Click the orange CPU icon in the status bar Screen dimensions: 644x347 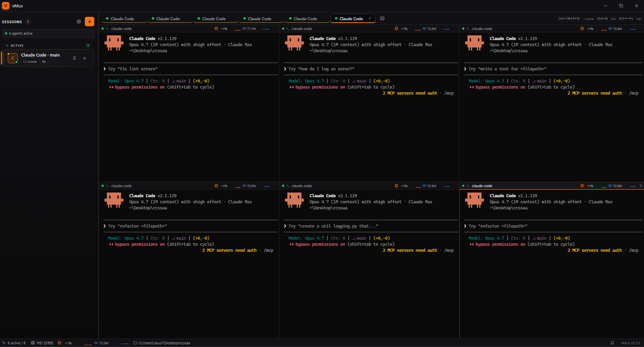pos(59,343)
